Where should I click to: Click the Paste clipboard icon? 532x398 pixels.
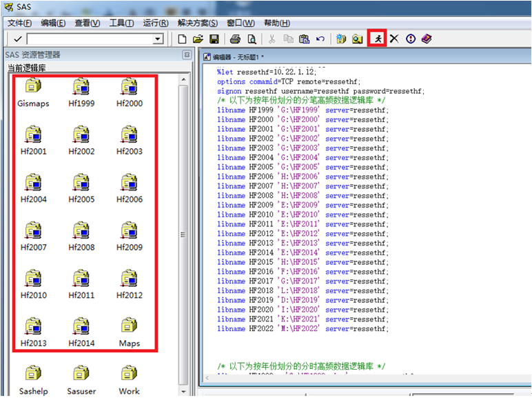pos(305,39)
